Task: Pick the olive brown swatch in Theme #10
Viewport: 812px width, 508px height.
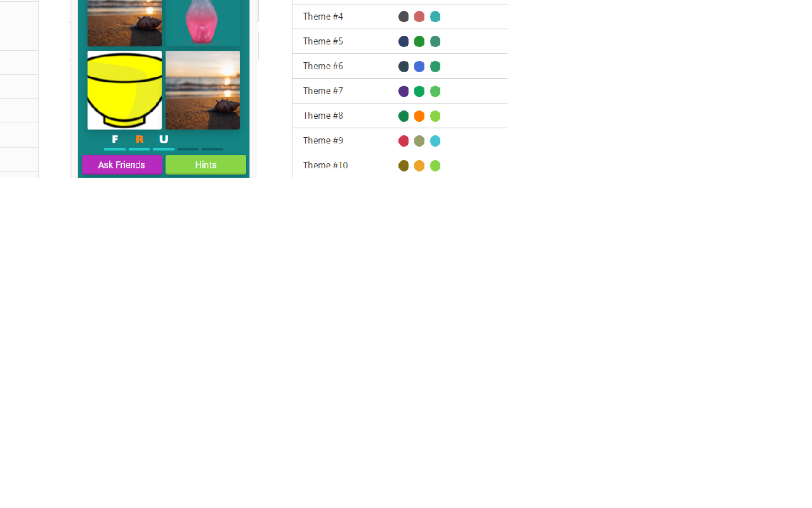Action: 403,165
